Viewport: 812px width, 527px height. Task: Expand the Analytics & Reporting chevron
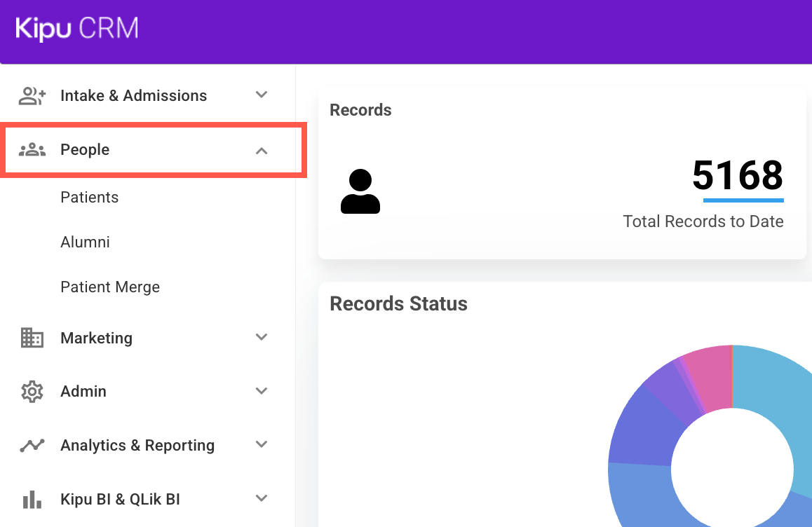pyautogui.click(x=262, y=444)
